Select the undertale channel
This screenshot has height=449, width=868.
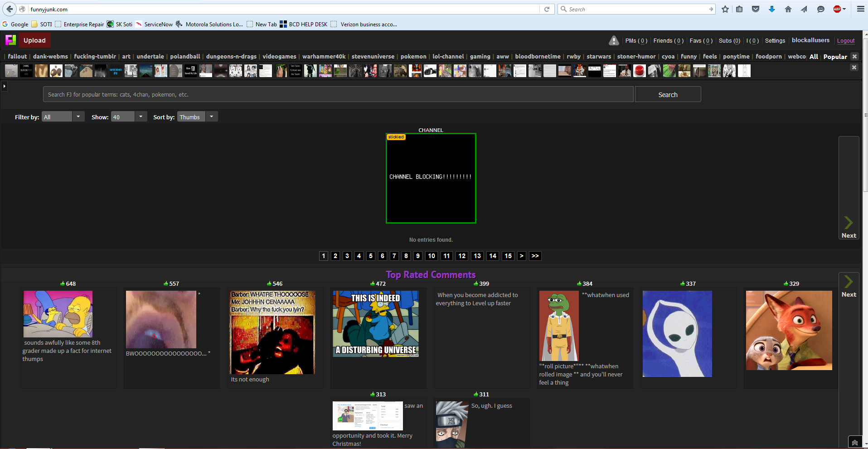point(150,57)
